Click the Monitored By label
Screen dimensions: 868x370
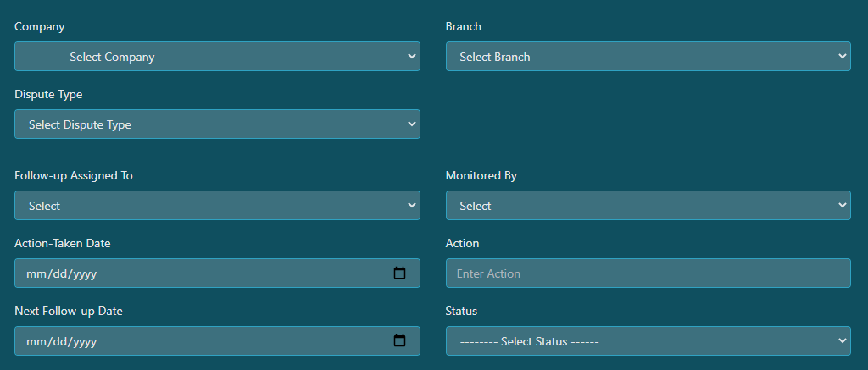click(x=481, y=176)
